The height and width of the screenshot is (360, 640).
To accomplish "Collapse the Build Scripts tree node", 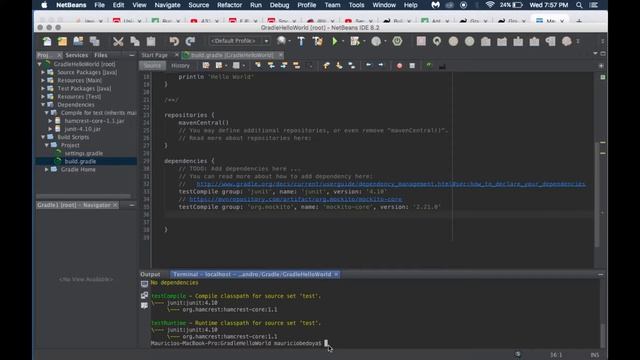I will click(43, 137).
